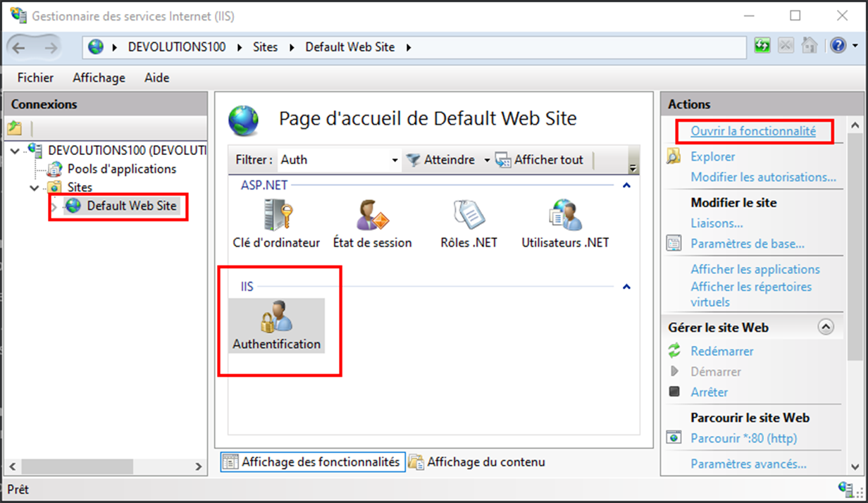
Task: Open help using the blue question mark icon
Action: tap(838, 44)
